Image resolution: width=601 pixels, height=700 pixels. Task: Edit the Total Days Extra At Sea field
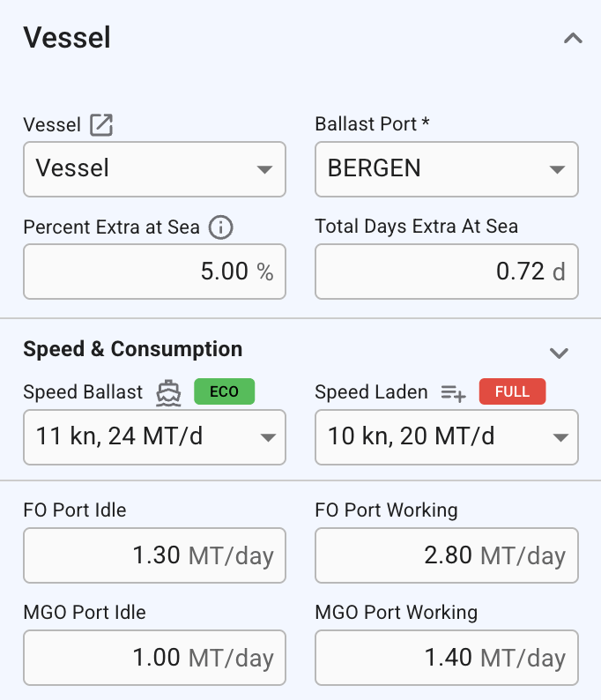[x=447, y=272]
